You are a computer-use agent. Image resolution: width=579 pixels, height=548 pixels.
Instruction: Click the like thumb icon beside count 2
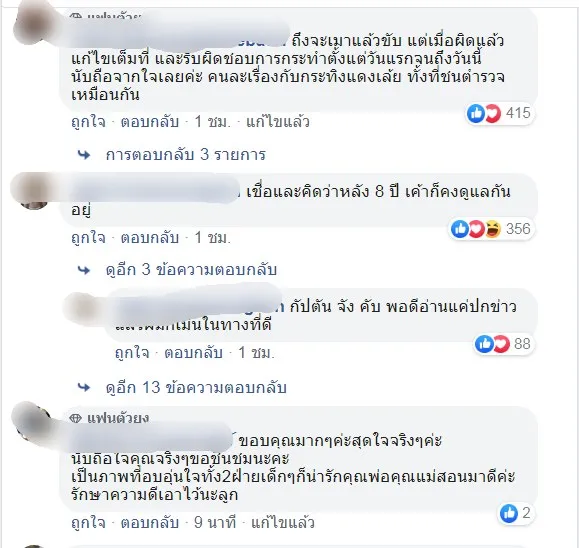[x=509, y=513]
